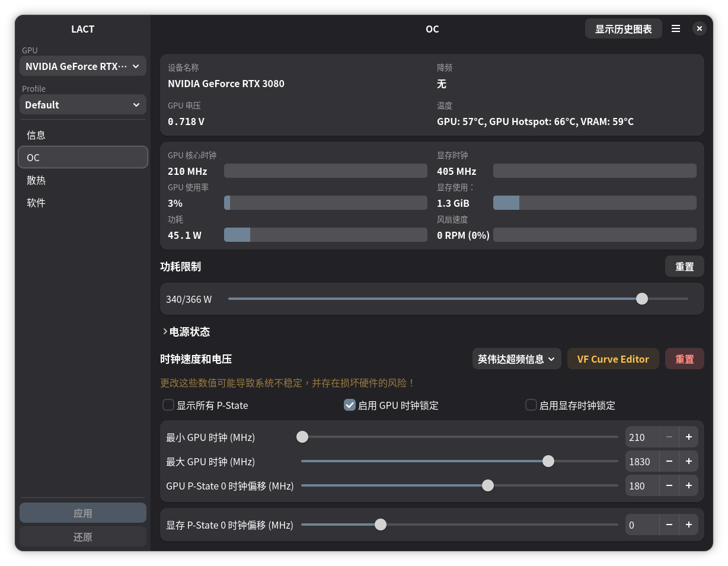Enable 显示所有 P-State checkbox
728x566 pixels.
[x=168, y=405]
